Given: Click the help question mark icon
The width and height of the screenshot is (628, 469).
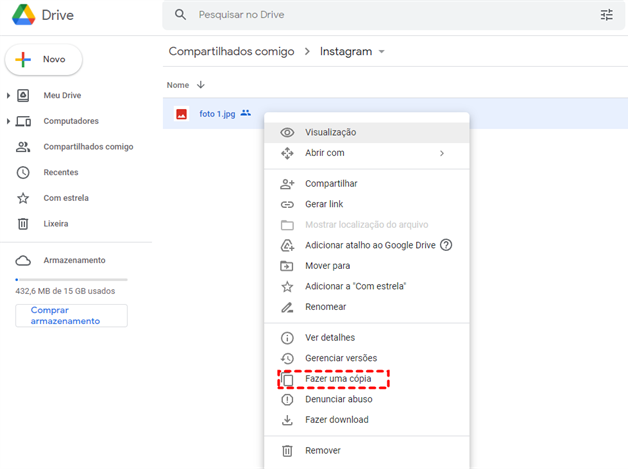Looking at the screenshot, I should [446, 245].
